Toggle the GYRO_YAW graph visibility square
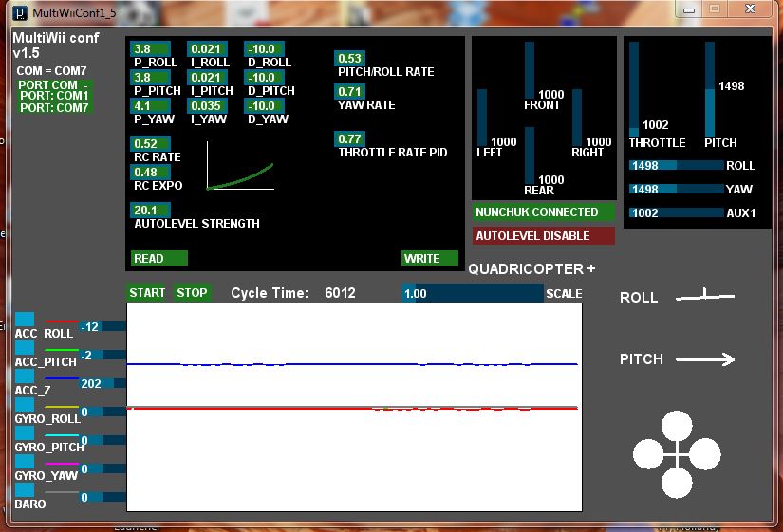Viewport: 783px width, 532px height. (25, 462)
